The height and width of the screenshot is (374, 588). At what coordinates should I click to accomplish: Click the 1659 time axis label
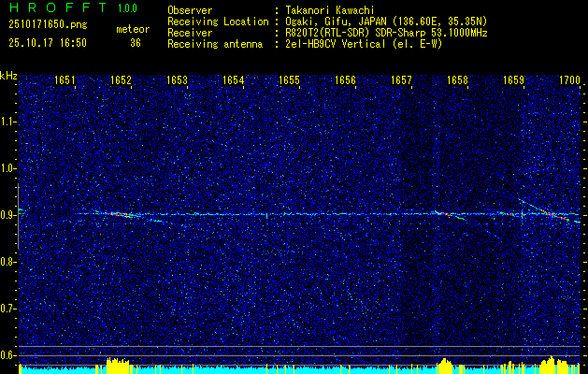[513, 79]
